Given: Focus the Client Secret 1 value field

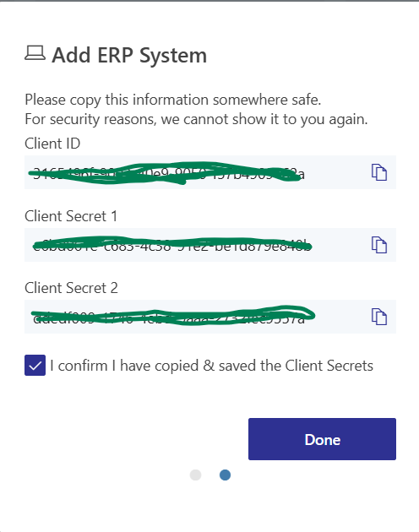Looking at the screenshot, I should 210,245.
